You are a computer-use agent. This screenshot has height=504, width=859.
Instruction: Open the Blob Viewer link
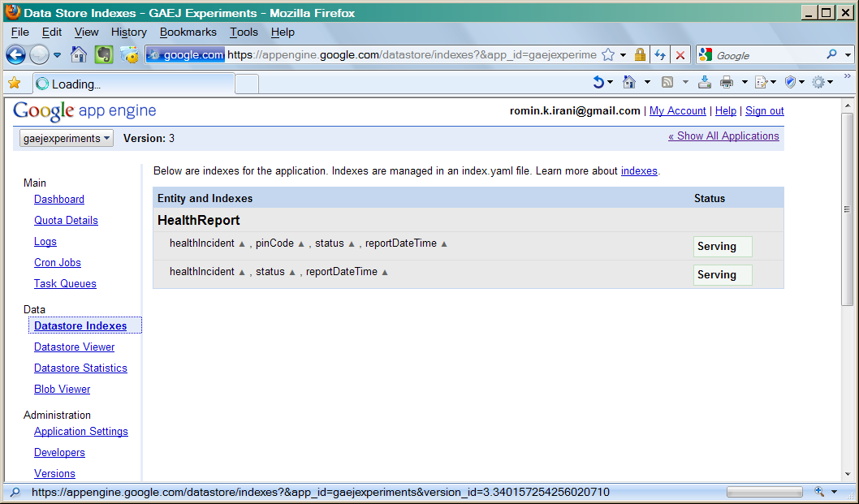click(x=62, y=389)
